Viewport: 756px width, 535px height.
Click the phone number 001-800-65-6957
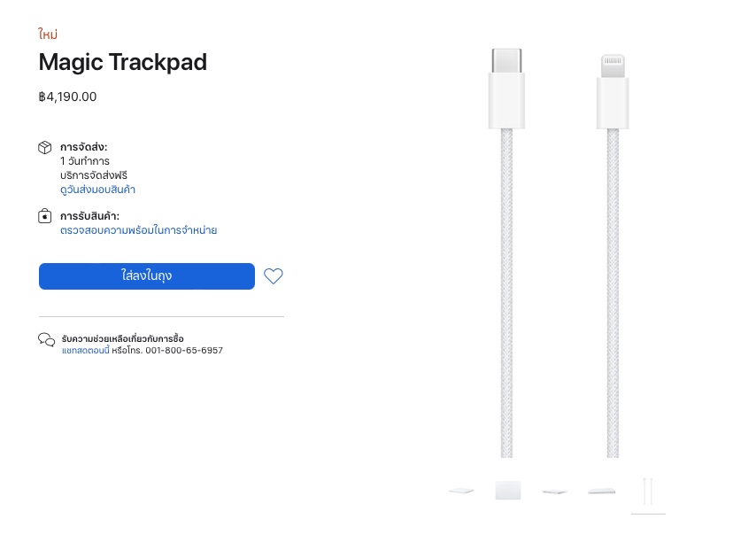point(184,351)
